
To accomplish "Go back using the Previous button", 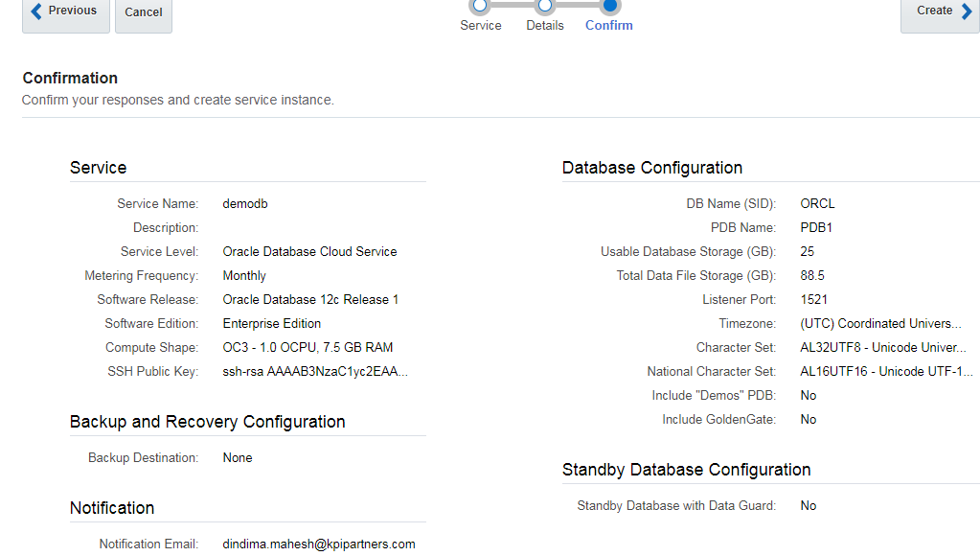I will click(65, 12).
